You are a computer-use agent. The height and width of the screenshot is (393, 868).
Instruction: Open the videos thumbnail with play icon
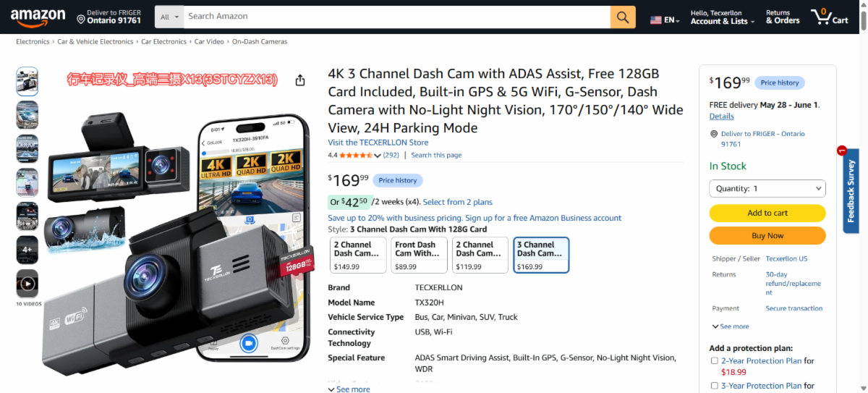point(27,284)
